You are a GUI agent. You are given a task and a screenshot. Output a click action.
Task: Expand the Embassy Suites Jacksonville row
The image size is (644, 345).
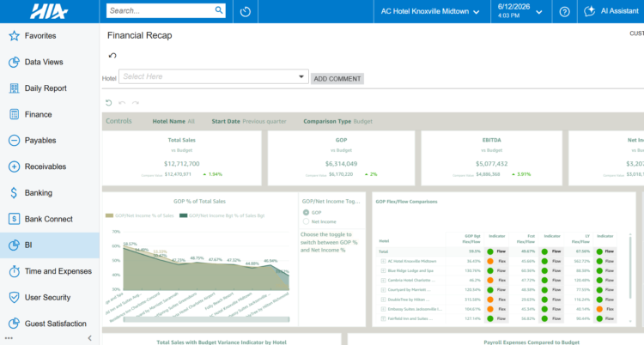(383, 309)
